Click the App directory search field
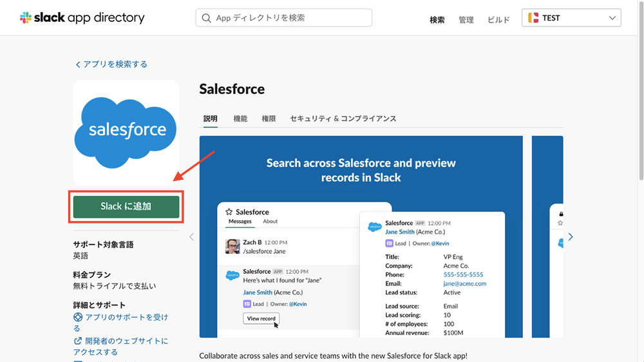 click(x=284, y=17)
